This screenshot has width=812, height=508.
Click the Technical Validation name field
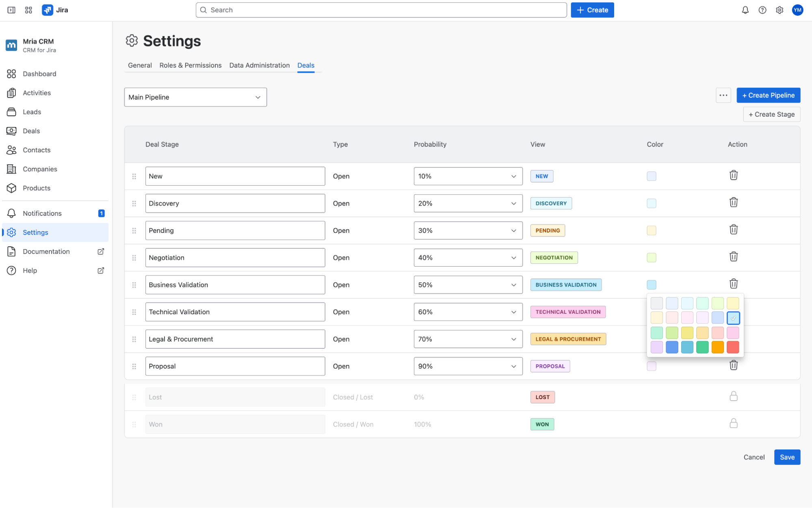tap(235, 312)
